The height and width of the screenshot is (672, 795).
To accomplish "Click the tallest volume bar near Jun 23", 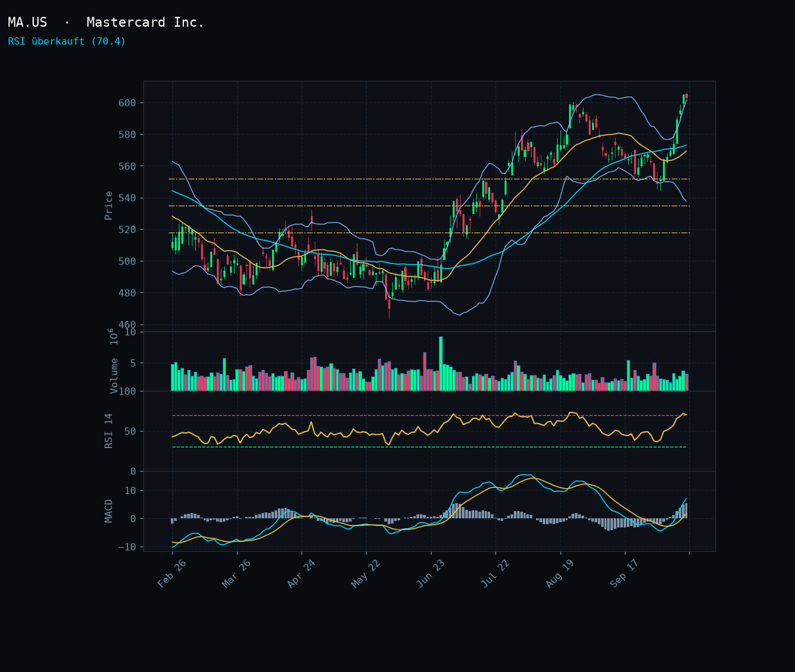I will point(441,364).
